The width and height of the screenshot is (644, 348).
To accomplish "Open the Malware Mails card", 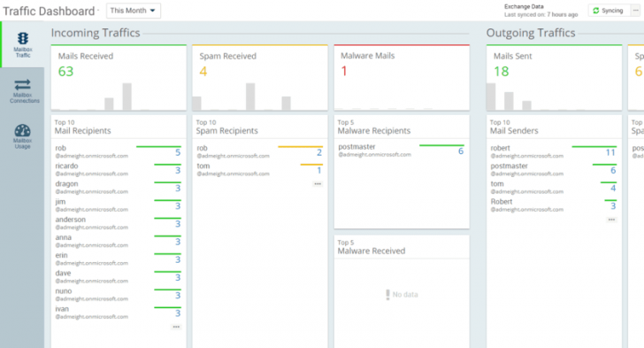I will 402,78.
